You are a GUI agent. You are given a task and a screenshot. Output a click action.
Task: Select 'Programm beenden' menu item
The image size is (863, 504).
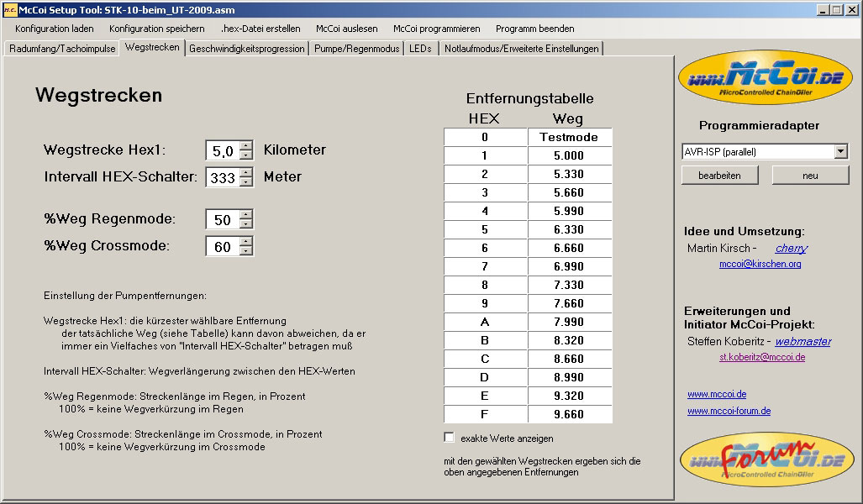[x=535, y=29]
